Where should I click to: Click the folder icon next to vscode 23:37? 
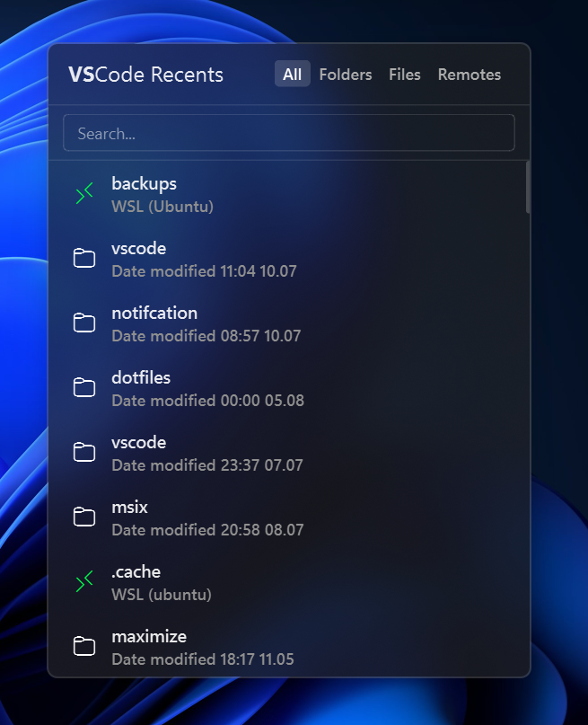(x=84, y=452)
